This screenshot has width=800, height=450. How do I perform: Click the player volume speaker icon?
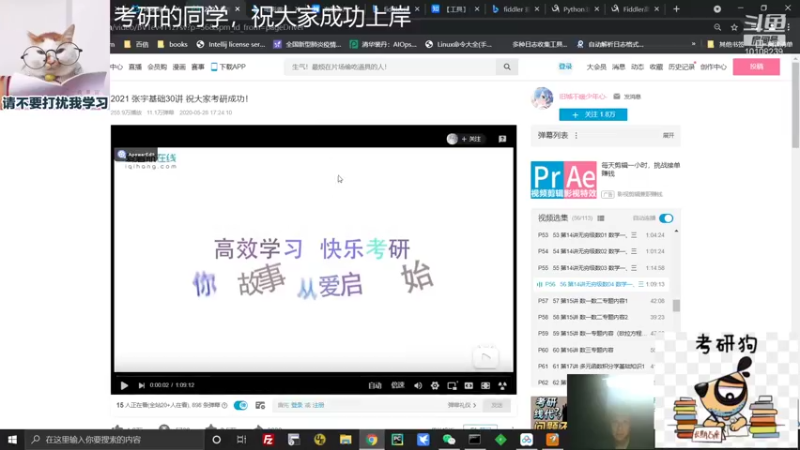418,386
